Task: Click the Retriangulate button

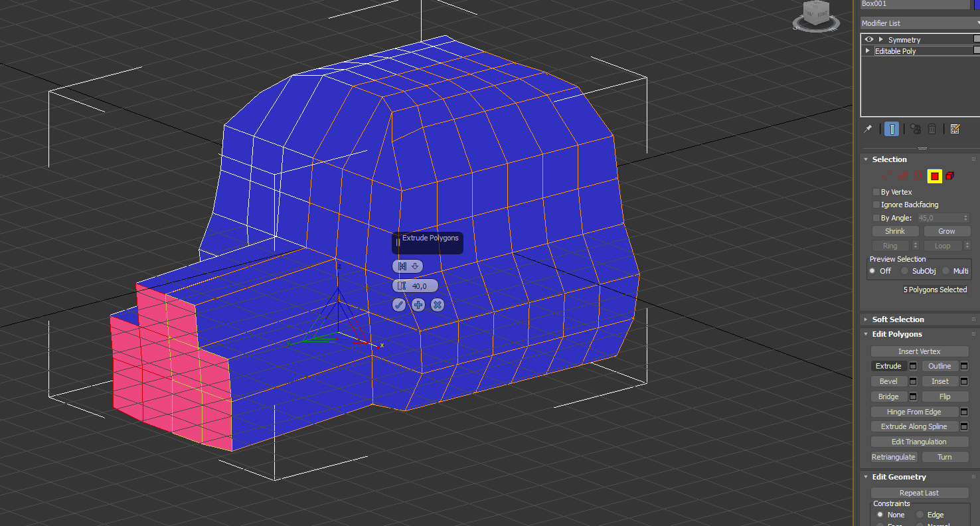Action: pos(894,457)
